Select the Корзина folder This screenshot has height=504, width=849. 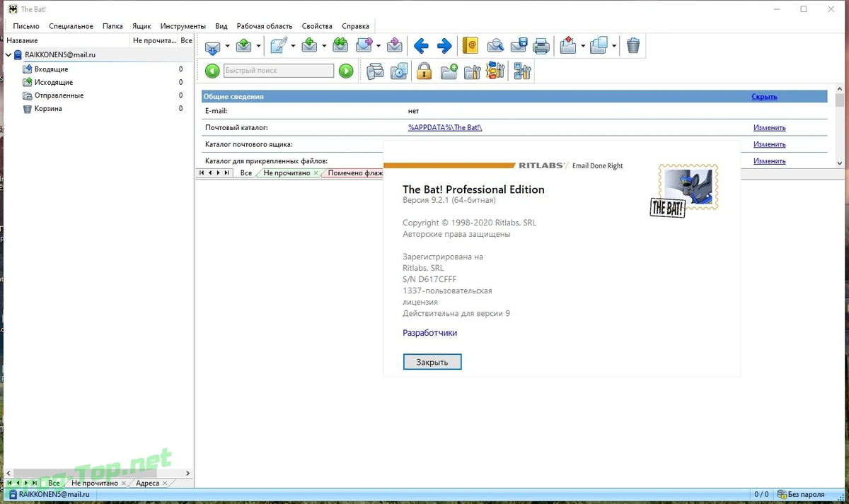click(48, 109)
